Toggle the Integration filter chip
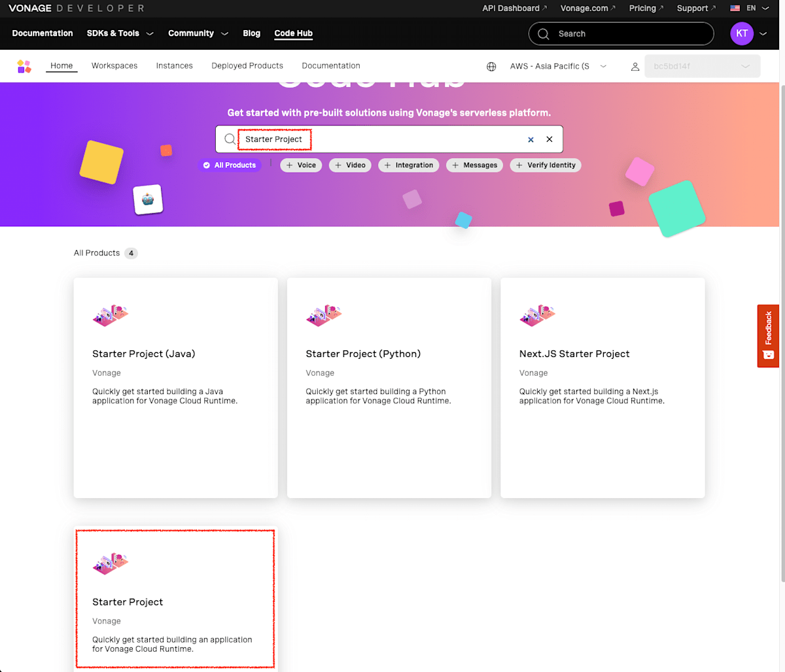The width and height of the screenshot is (785, 672). click(408, 165)
